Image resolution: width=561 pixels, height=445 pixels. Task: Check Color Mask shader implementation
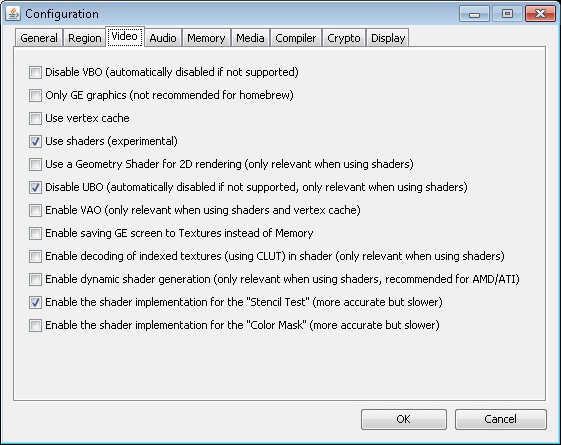coord(35,325)
